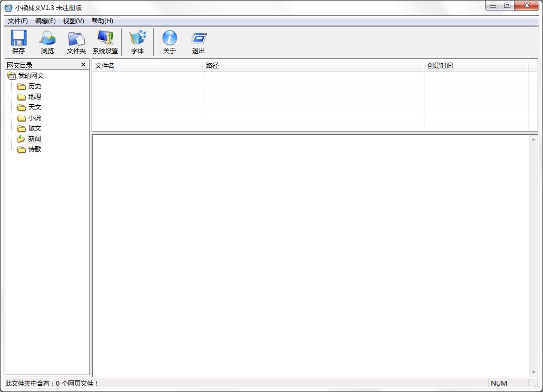This screenshot has height=392, width=543.
Task: Open the Browse (浏览) tool
Action: click(x=47, y=42)
